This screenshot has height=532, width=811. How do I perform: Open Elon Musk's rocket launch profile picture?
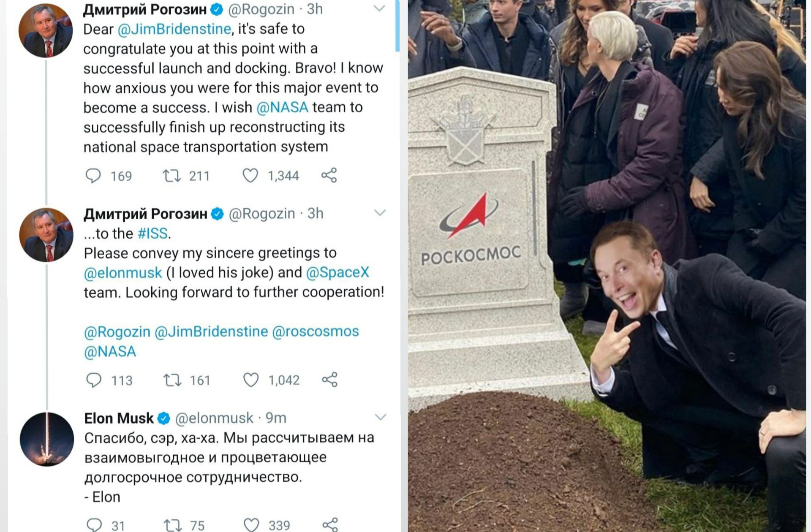pyautogui.click(x=47, y=439)
